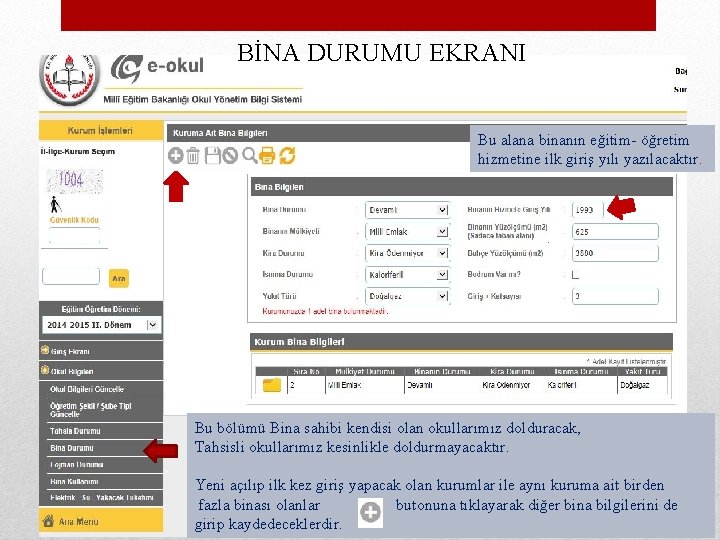This screenshot has width=720, height=540.
Task: Click the yellow Ara search button
Action: click(118, 278)
